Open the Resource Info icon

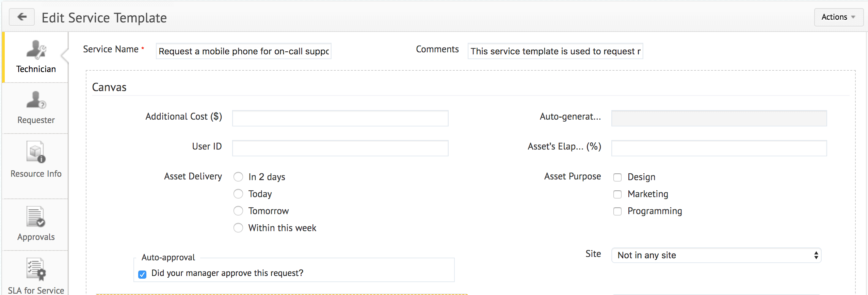(36, 152)
